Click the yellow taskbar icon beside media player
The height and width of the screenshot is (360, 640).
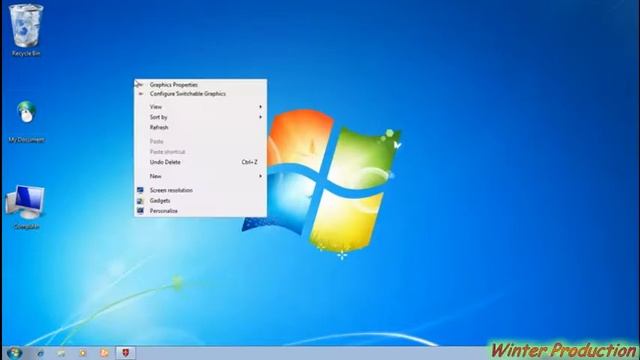(x=83, y=353)
